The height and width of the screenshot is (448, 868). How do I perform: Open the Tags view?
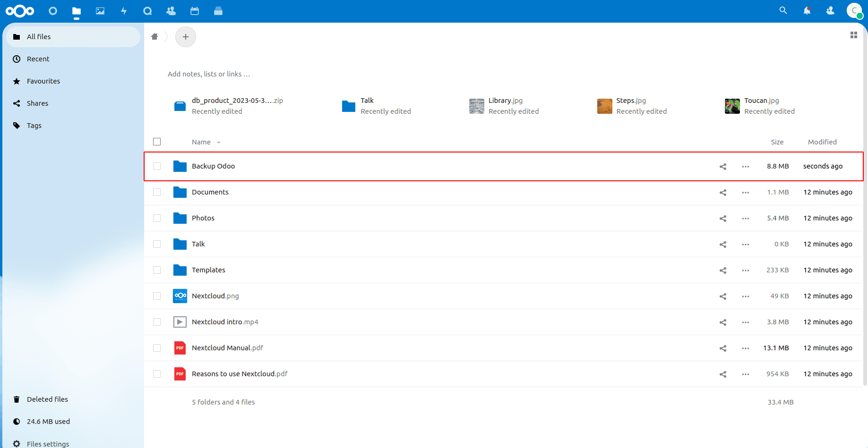tap(73, 126)
